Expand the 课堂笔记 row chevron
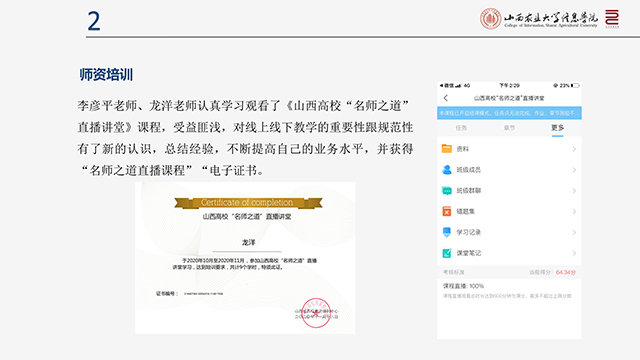 pyautogui.click(x=574, y=253)
